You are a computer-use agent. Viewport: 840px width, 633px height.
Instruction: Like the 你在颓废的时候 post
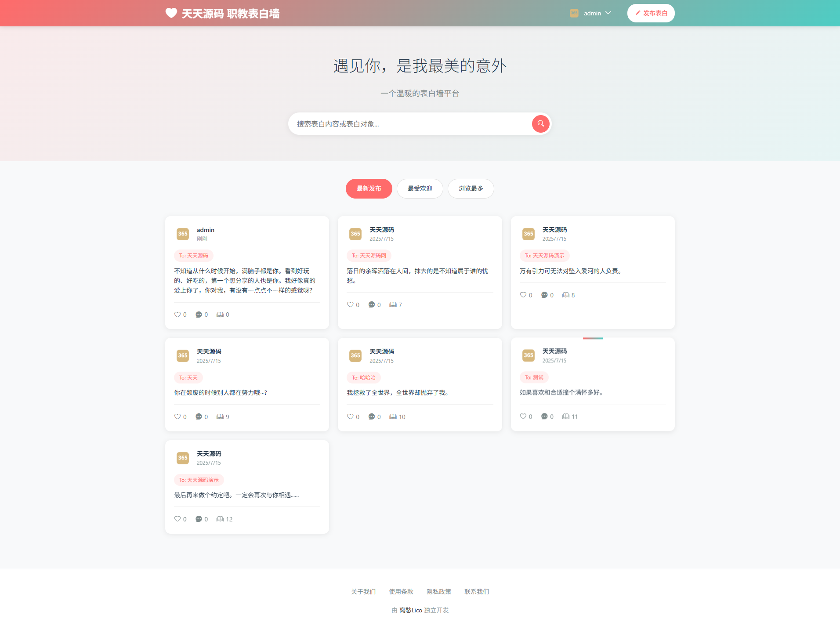coord(177,416)
